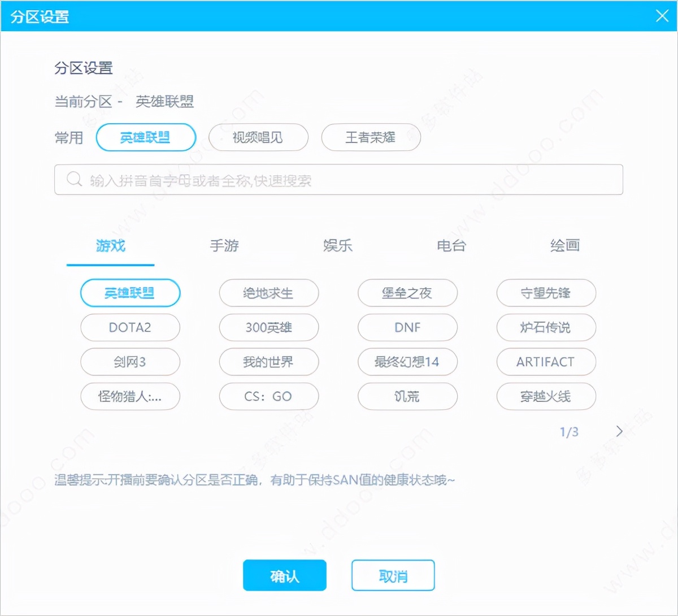
Task: Select 炉石传说 in the game grid
Action: coord(546,328)
